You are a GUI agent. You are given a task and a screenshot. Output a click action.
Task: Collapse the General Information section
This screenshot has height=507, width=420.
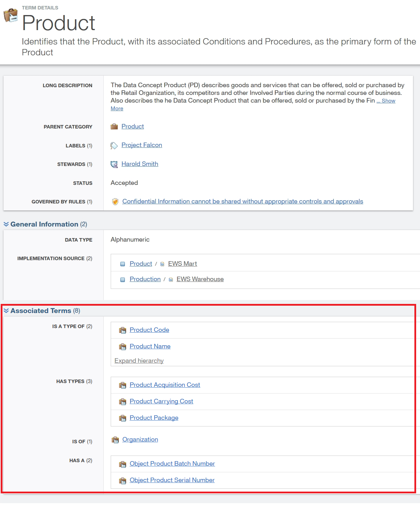click(x=6, y=224)
